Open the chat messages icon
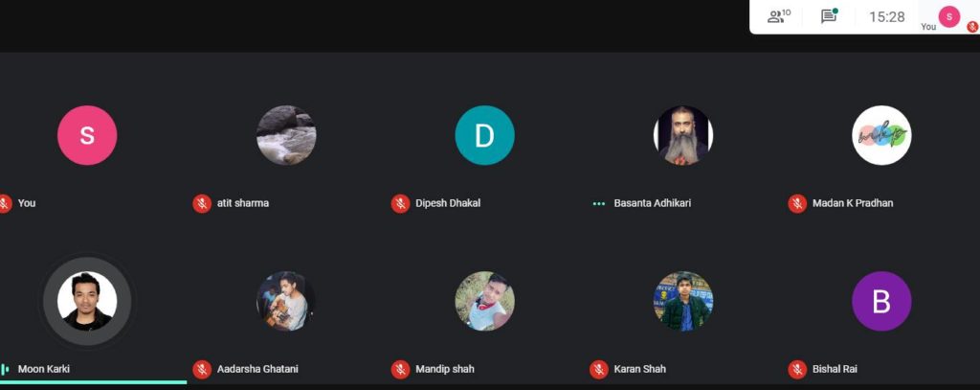The height and width of the screenshot is (390, 980). pyautogui.click(x=830, y=15)
